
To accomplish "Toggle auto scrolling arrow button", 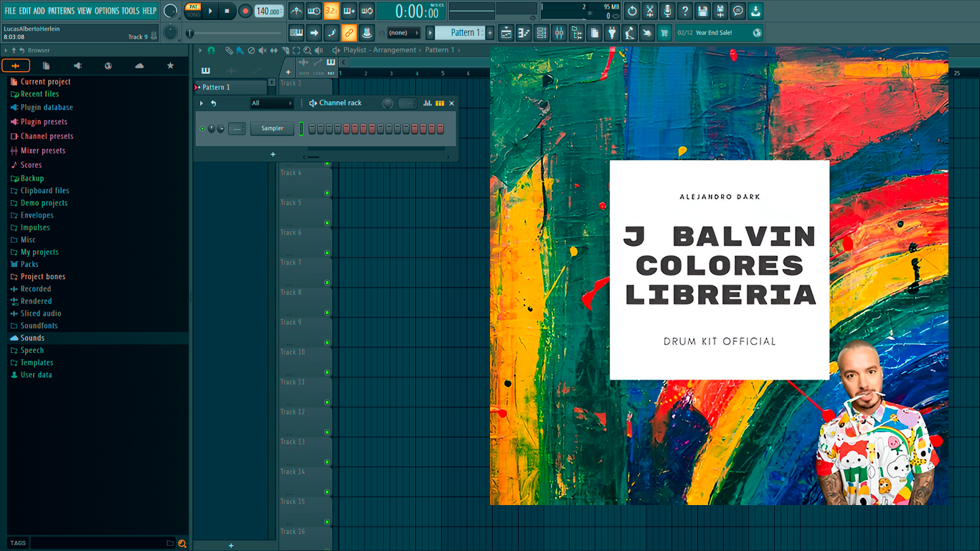I will pyautogui.click(x=314, y=32).
